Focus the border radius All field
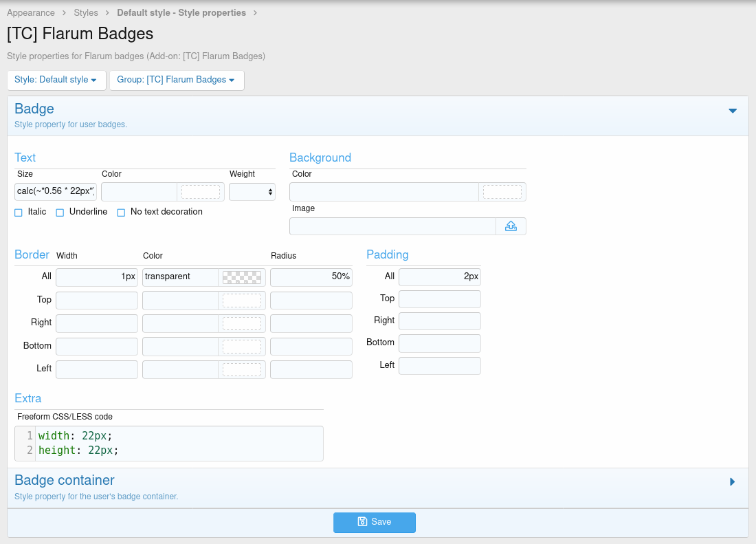The image size is (756, 544). pos(311,277)
